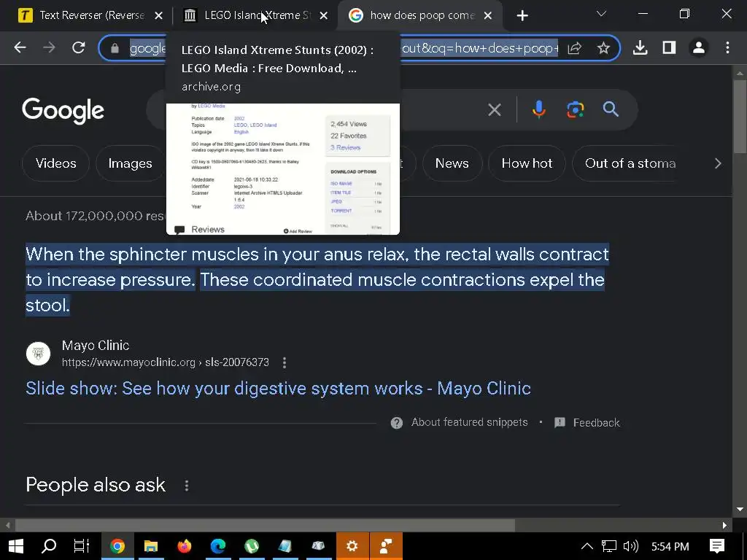The image size is (747, 560).
Task: Open Mayo Clinic digestive system slide show
Action: tap(278, 389)
